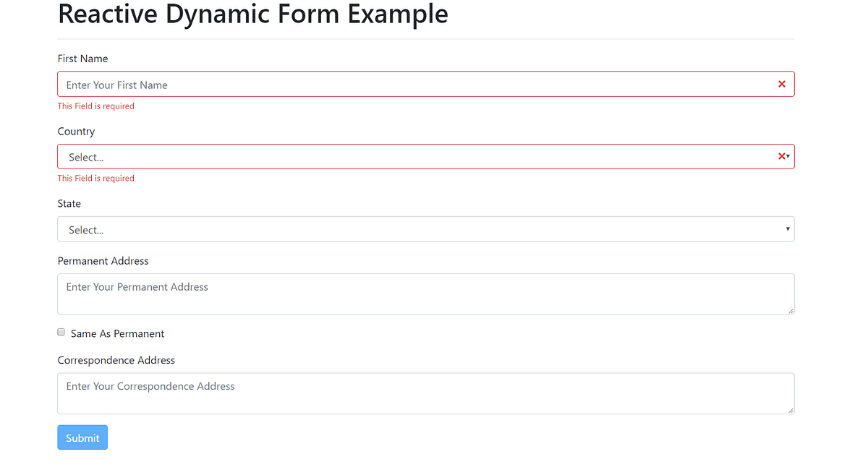Click the resize grip of Correspondence Address textarea
This screenshot has width=868, height=470.
click(791, 411)
